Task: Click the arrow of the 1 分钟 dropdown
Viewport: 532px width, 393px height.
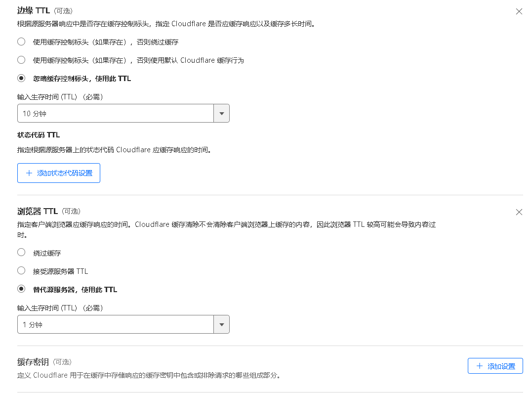Action: (221, 324)
